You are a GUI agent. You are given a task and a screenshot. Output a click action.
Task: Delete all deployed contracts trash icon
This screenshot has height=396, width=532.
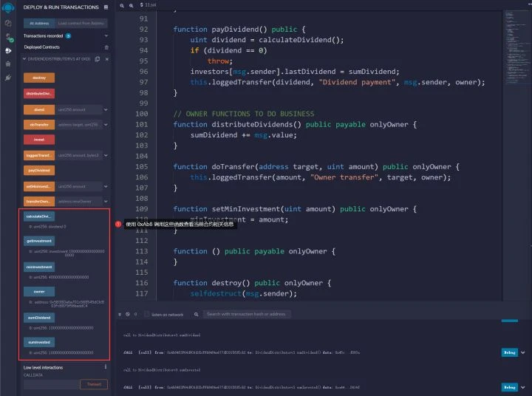[106, 47]
